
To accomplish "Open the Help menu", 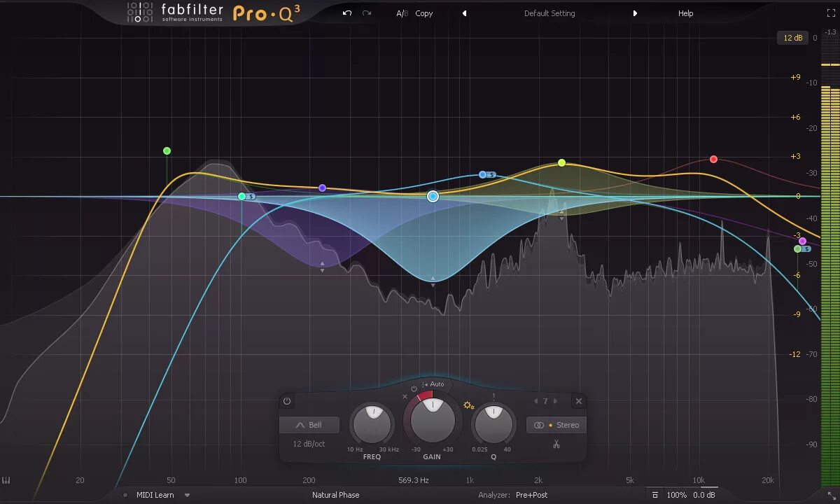I will 685,13.
